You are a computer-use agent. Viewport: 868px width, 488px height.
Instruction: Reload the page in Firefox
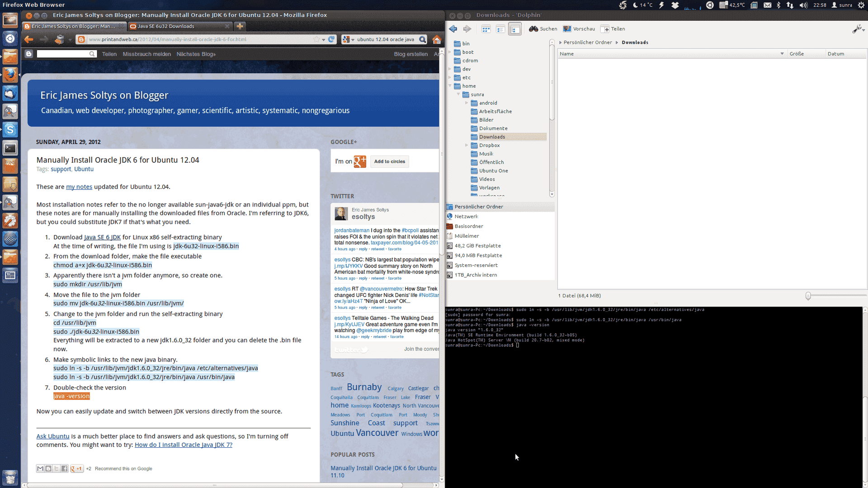pyautogui.click(x=331, y=39)
